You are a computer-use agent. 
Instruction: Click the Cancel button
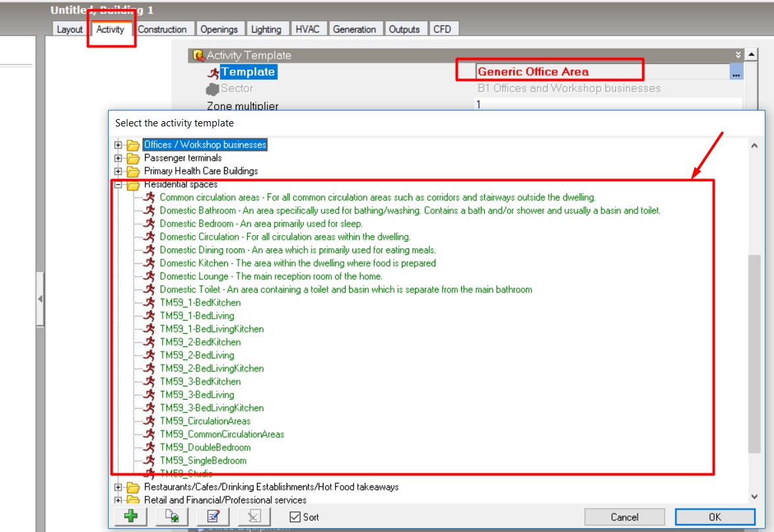coord(624,517)
